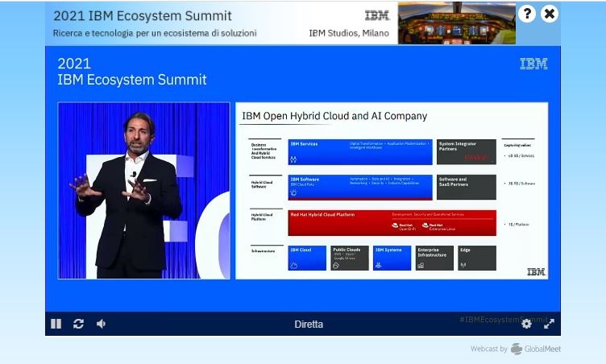The height and width of the screenshot is (364, 606).
Task: Click the IBM logo inside the video frame
Action: point(533,64)
